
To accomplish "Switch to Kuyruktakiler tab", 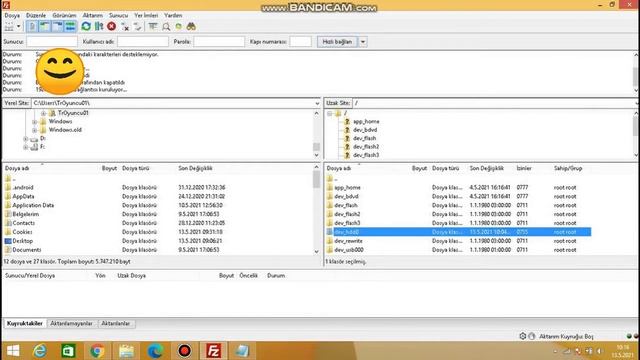I will click(x=25, y=323).
